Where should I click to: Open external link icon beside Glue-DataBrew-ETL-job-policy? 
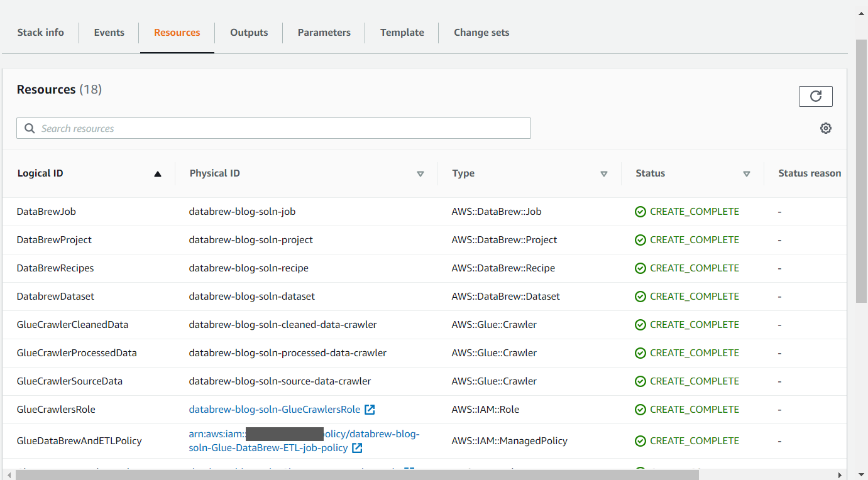tap(356, 448)
